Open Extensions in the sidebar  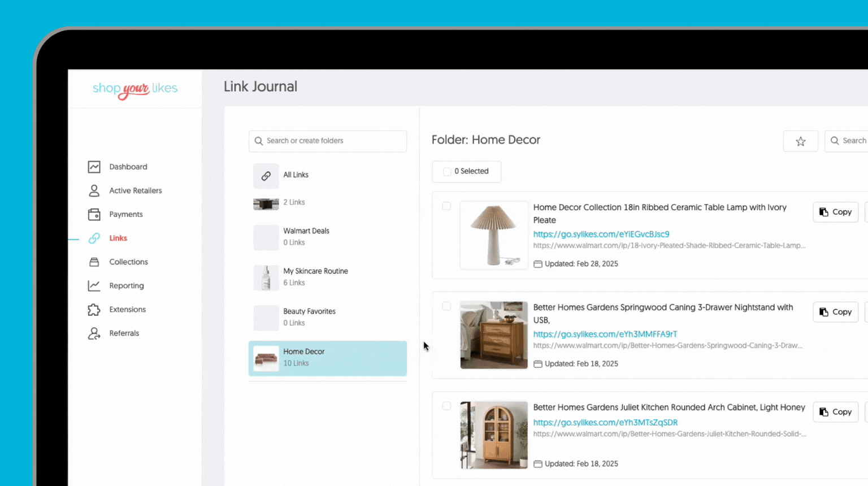(128, 309)
